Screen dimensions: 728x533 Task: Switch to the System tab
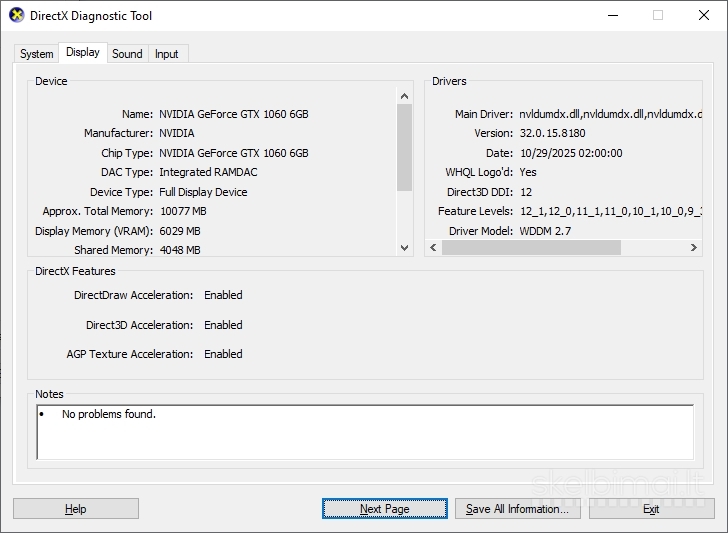pos(37,54)
